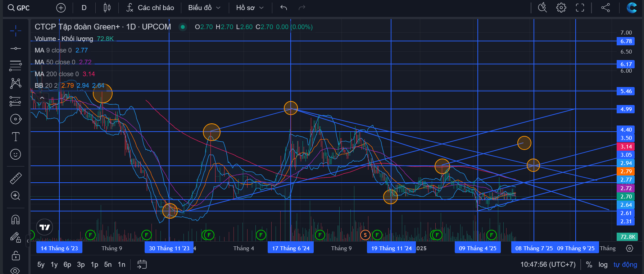Expand the Hồ sơ dropdown menu
This screenshot has height=274, width=644.
tap(250, 8)
